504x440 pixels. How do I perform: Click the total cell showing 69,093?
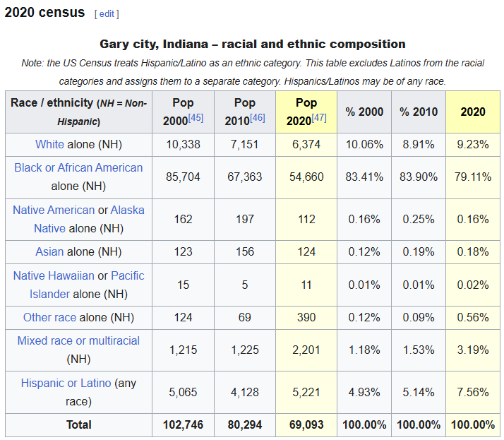point(306,425)
